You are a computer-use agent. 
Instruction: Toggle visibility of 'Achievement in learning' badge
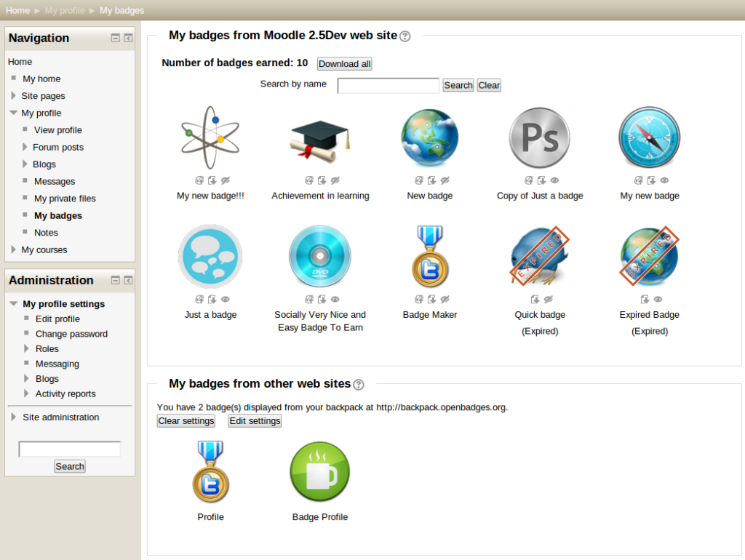pos(335,180)
